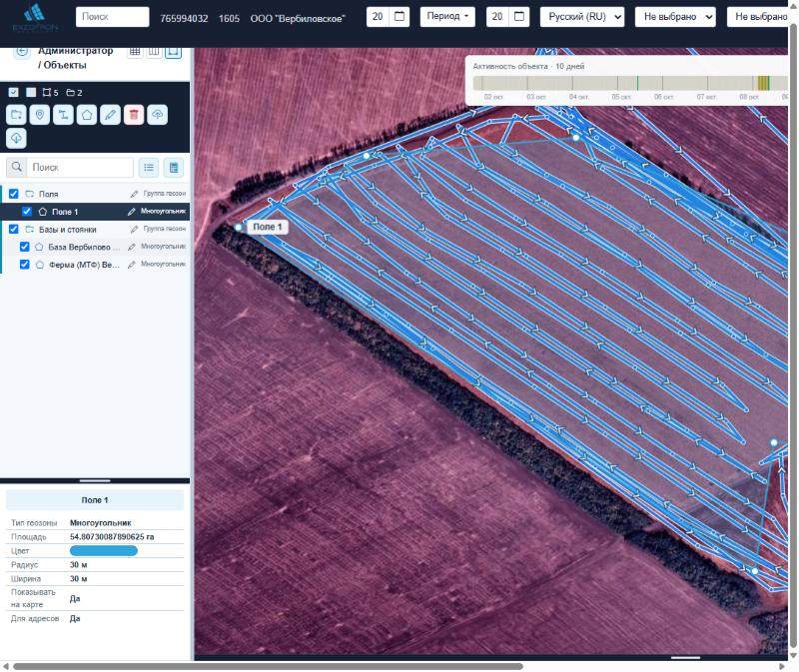Edit База Вербилово via pencil icon
This screenshot has width=799, height=672.
coord(132,247)
